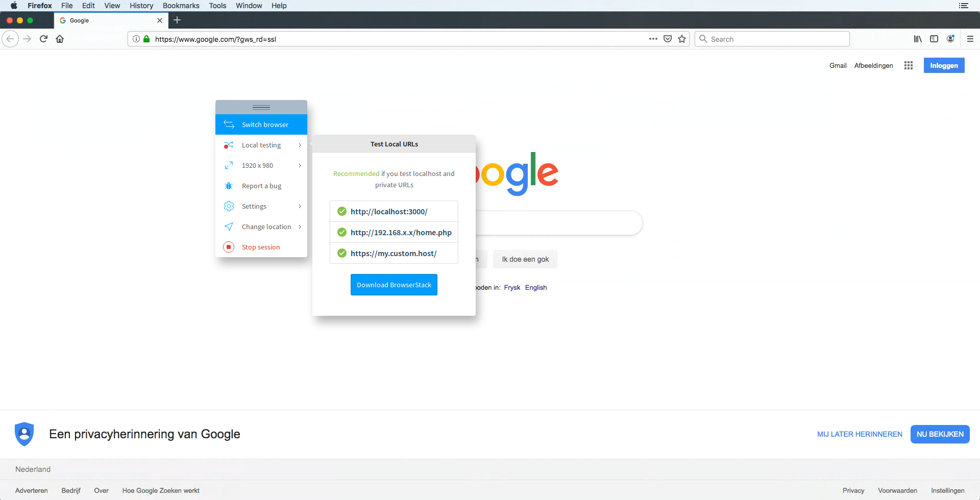Open the Firefox hamburger menu

pyautogui.click(x=970, y=39)
